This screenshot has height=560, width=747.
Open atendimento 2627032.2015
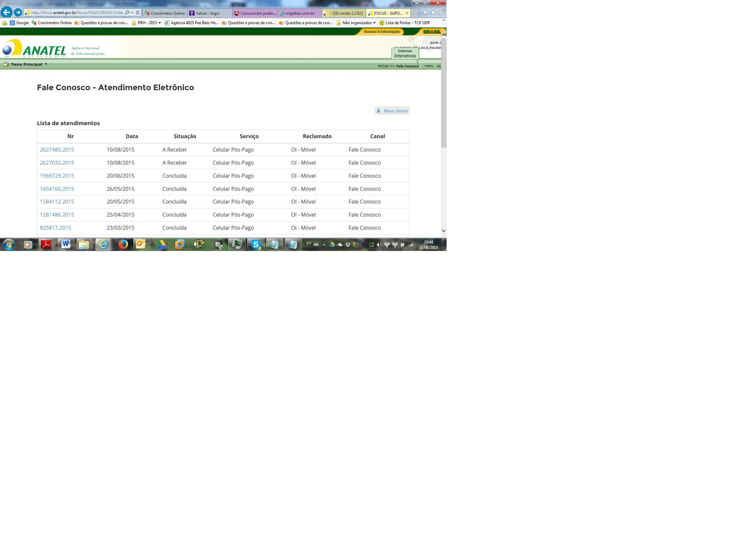(57, 163)
